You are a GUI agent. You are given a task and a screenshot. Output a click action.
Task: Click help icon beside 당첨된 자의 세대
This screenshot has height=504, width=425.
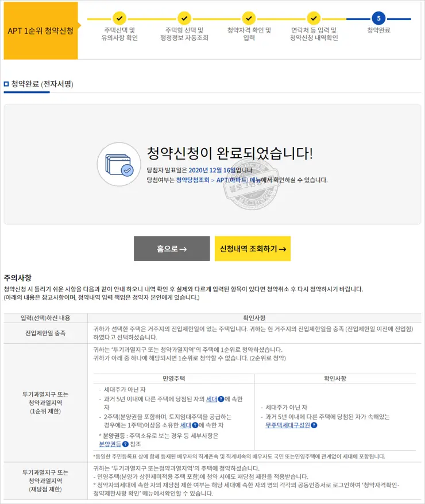(221, 399)
